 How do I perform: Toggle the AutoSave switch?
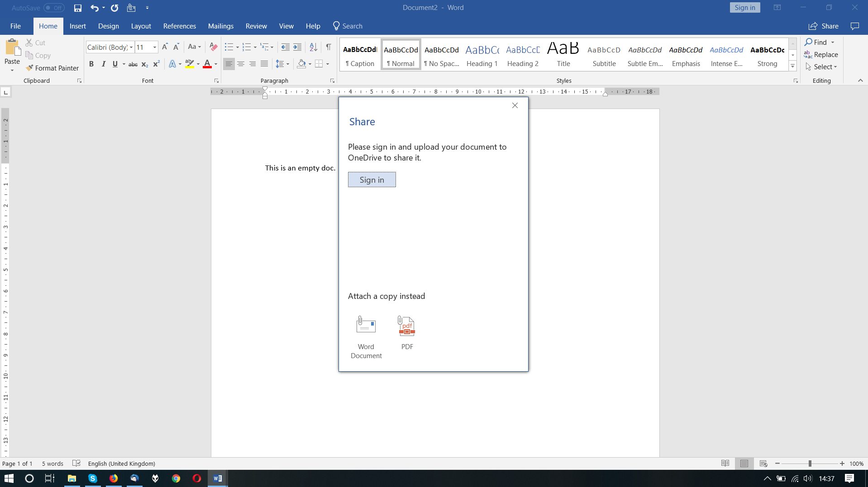coord(54,8)
